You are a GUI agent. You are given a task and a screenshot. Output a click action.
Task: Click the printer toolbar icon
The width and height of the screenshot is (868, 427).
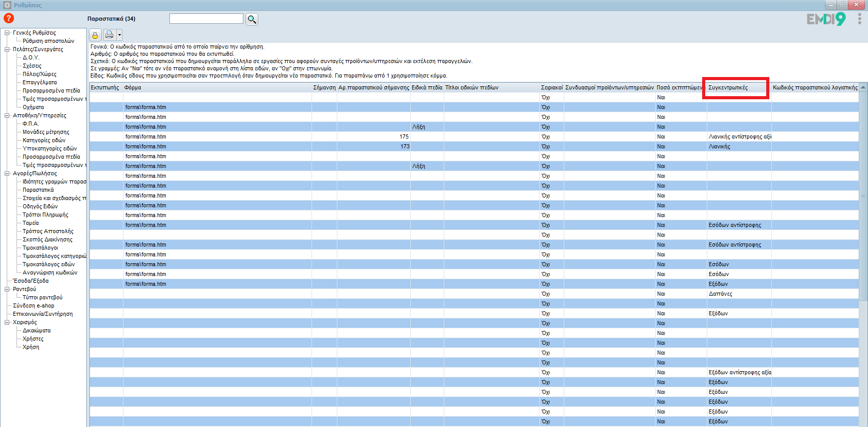click(x=109, y=35)
